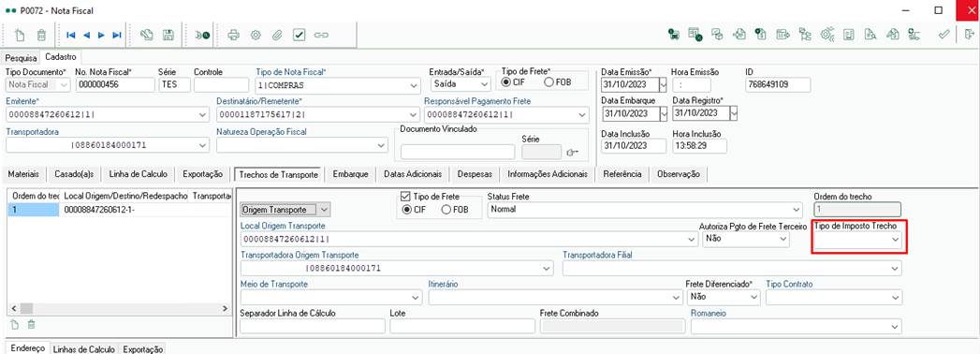Open the Tipo de Imposto Trecho dropdown
The image size is (980, 354).
click(895, 240)
